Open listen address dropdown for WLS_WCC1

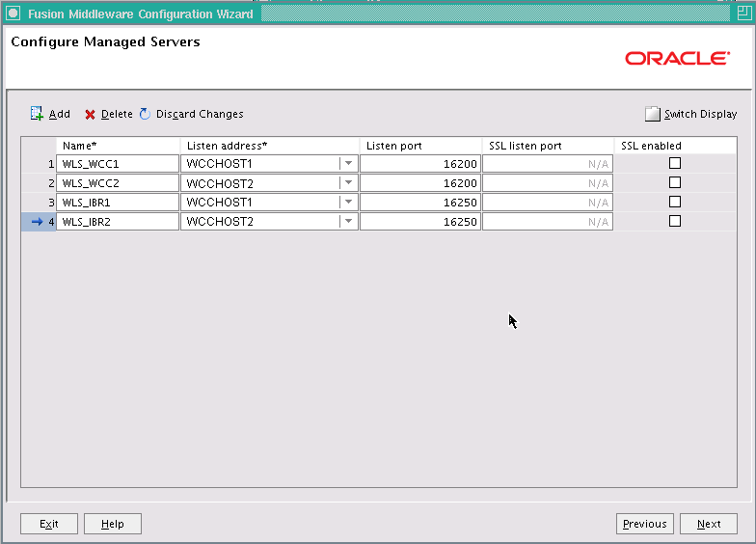point(348,164)
